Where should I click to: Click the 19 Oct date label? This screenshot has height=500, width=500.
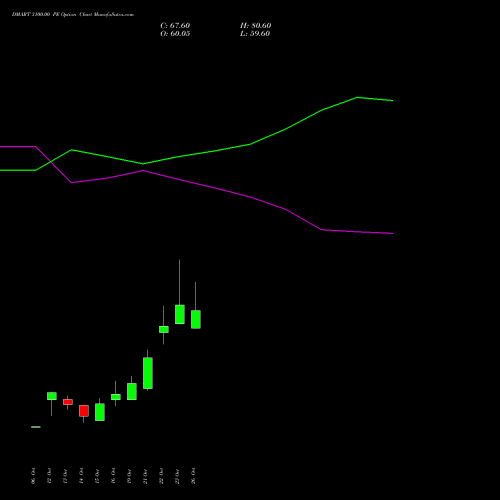pos(129,476)
